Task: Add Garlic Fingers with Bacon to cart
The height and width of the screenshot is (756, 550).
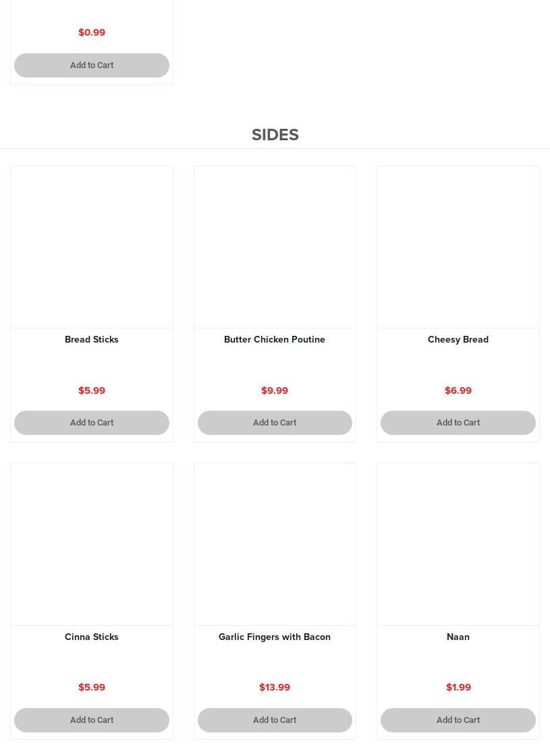Action: click(275, 720)
